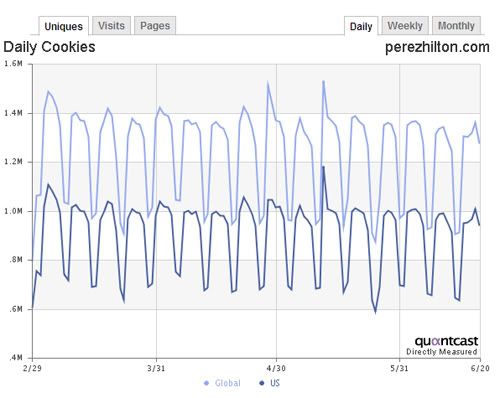Viewport: 500px width, 398px height.
Task: Switch to the Visits tab
Action: (x=111, y=25)
